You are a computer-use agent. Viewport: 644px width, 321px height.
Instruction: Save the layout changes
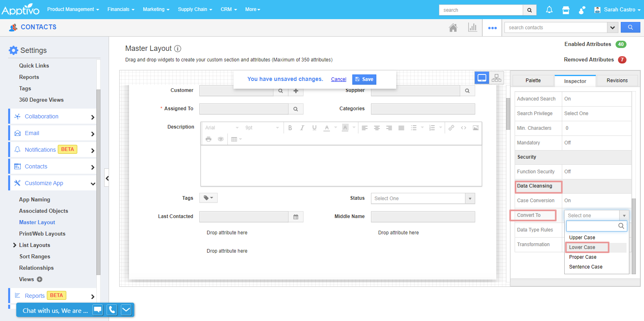[364, 79]
